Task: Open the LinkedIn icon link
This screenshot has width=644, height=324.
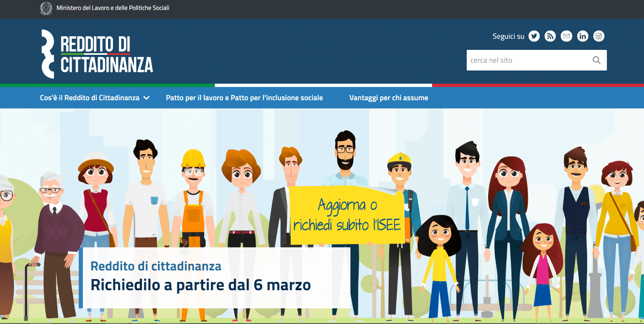Action: [x=583, y=36]
